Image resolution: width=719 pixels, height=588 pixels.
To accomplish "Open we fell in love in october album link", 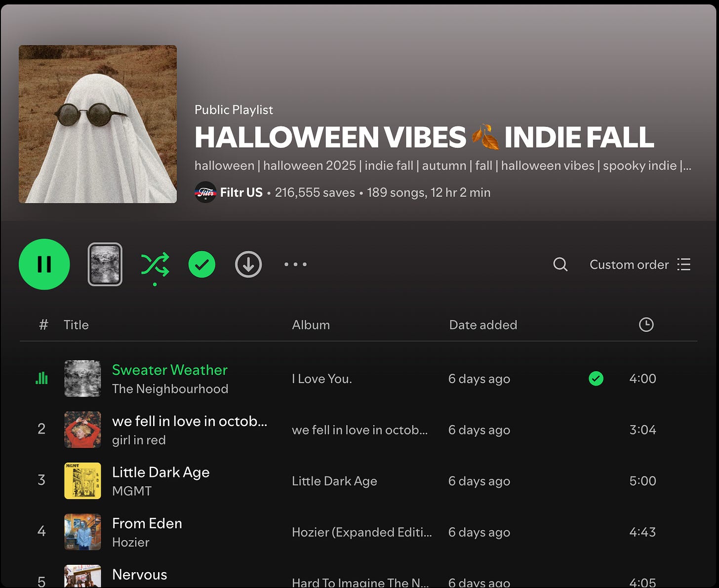I will coord(359,430).
